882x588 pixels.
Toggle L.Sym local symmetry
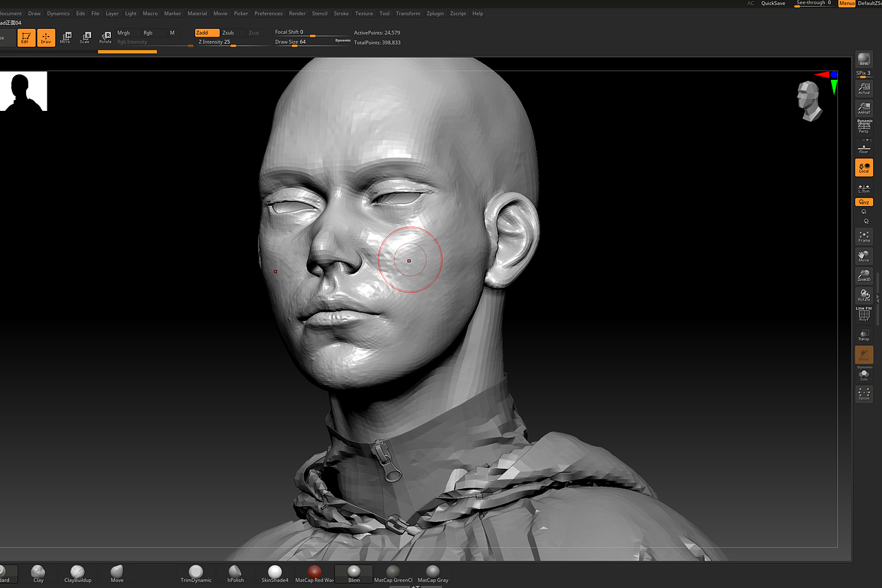(x=864, y=188)
